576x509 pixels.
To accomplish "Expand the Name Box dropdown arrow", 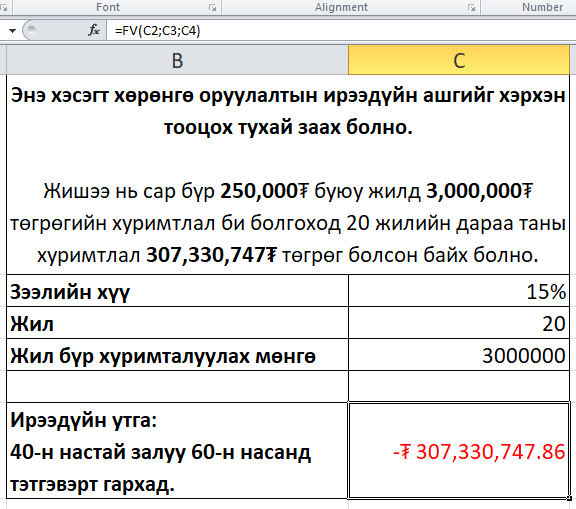I will point(12,31).
